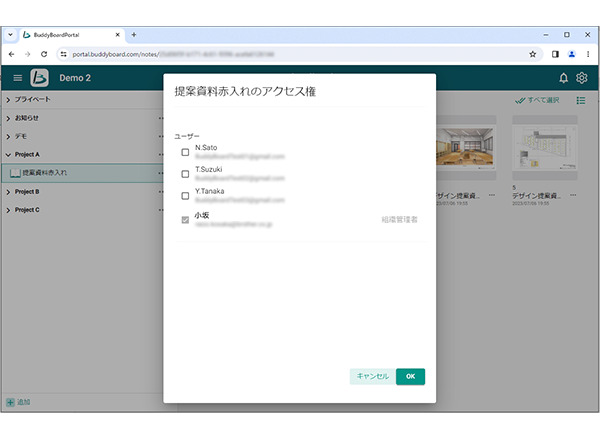This screenshot has width=600, height=439.
Task: Toggle the 小坂 user checkbox
Action: [185, 220]
